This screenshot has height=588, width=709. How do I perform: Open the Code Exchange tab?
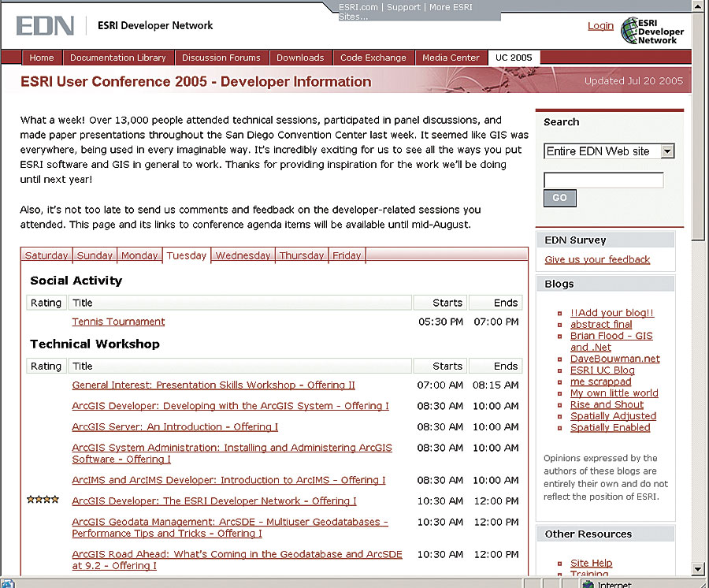(373, 58)
